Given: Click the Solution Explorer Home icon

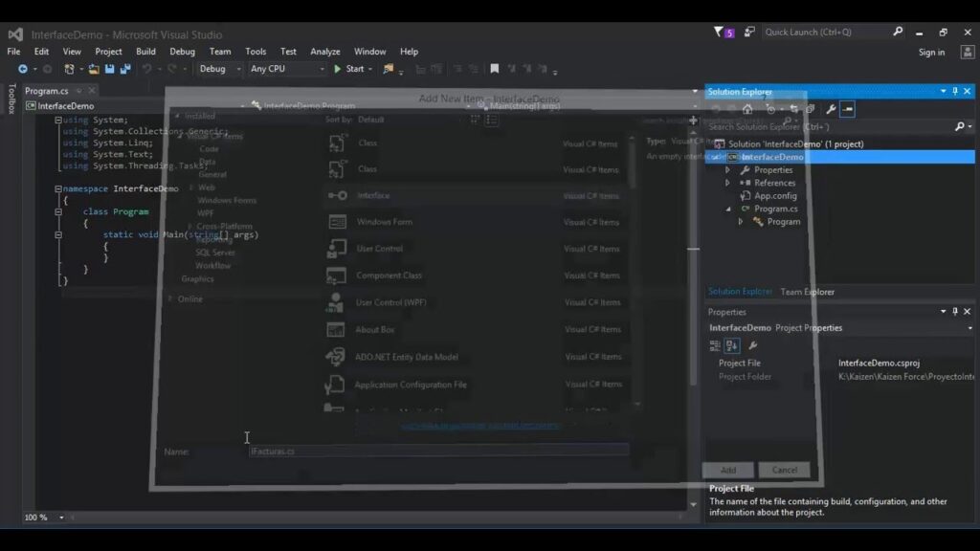Looking at the screenshot, I should (747, 109).
